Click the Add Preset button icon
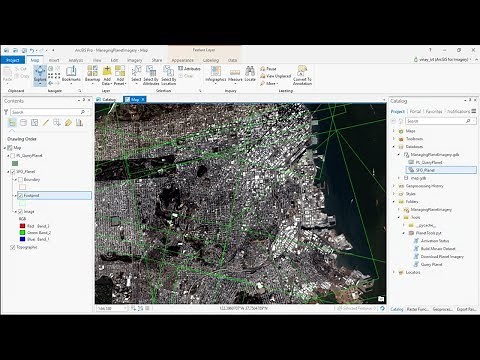480x360 pixels. pyautogui.click(x=120, y=71)
